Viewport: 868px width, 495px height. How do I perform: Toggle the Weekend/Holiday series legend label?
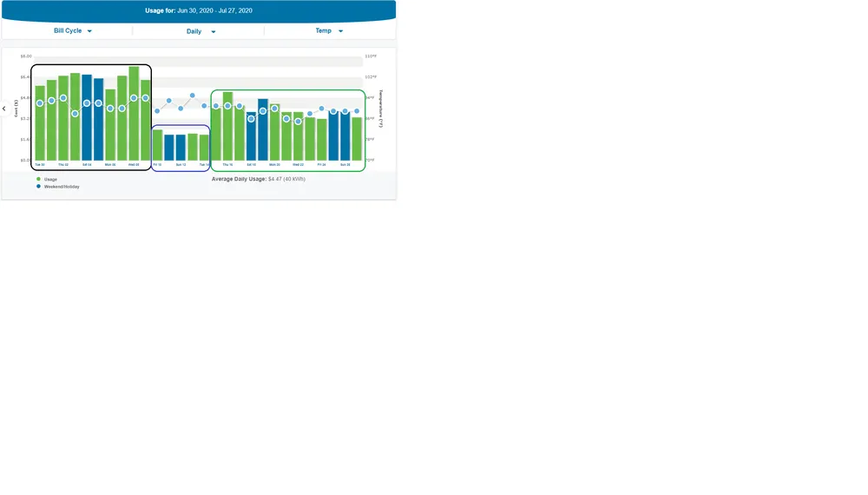[62, 187]
